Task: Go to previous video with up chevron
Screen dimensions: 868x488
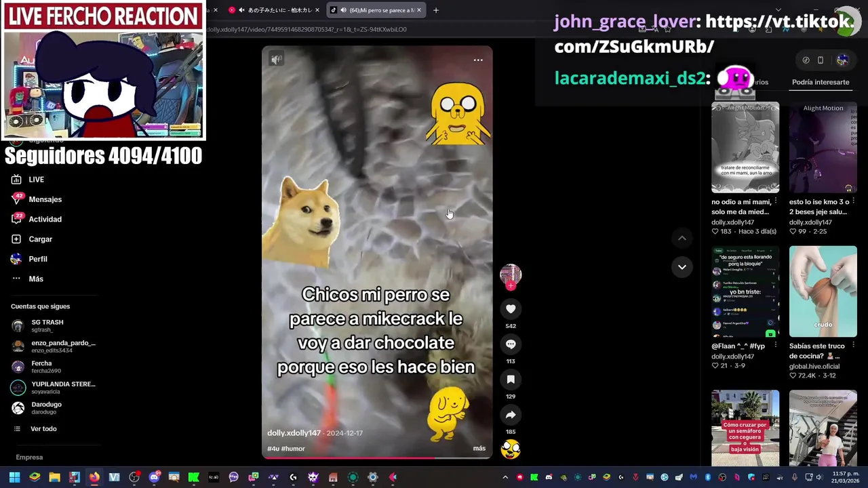Action: 682,238
